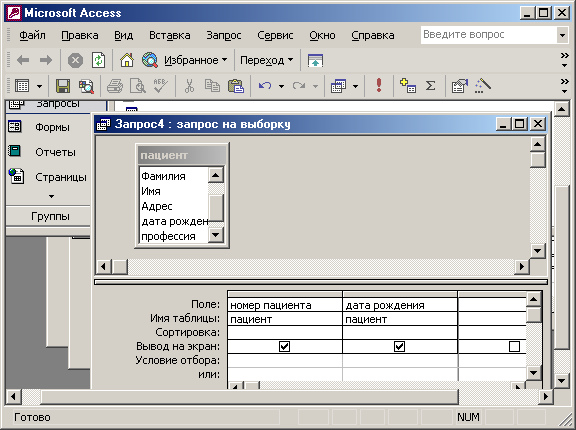Image resolution: width=576 pixels, height=430 pixels.
Task: Expand the Redo history dropdown arrow
Action: point(315,87)
